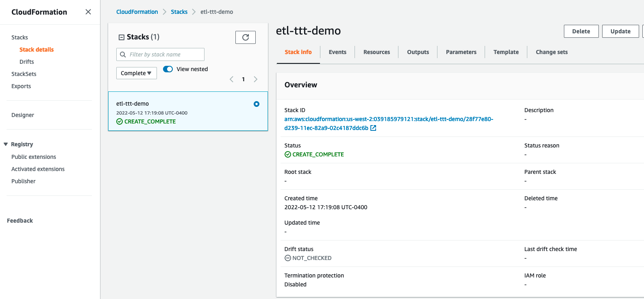Focus the Filter by stack name field
The width and height of the screenshot is (644, 299).
pyautogui.click(x=160, y=54)
